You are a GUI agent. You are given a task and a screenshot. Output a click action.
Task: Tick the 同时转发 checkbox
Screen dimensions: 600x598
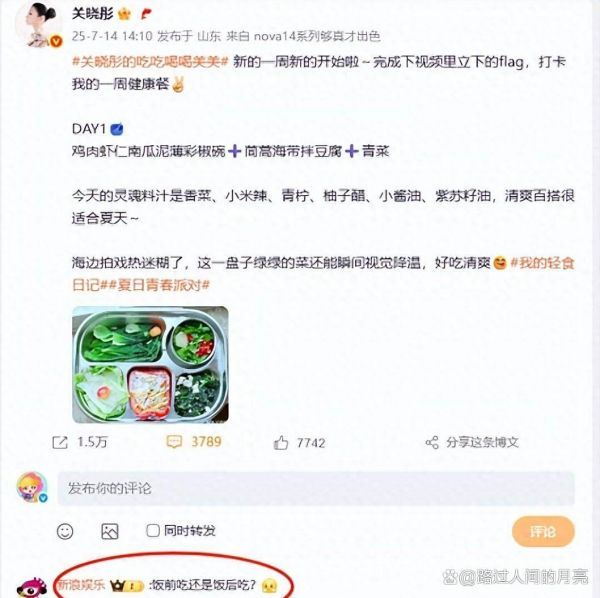153,531
